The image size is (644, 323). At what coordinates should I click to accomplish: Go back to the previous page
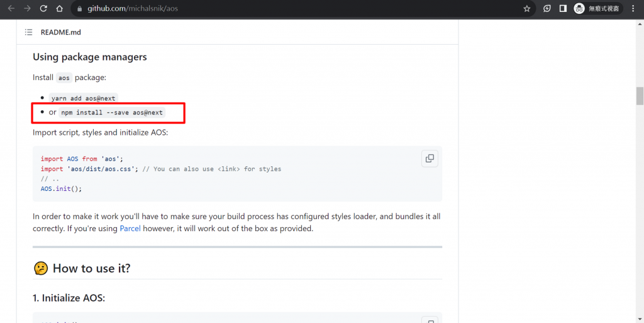[x=11, y=9]
